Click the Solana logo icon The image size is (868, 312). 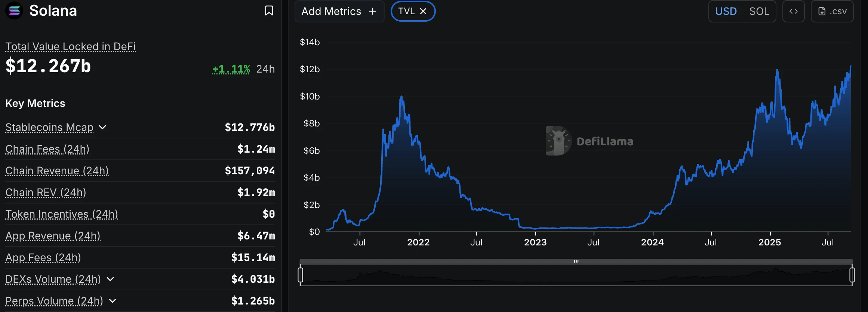(x=14, y=10)
